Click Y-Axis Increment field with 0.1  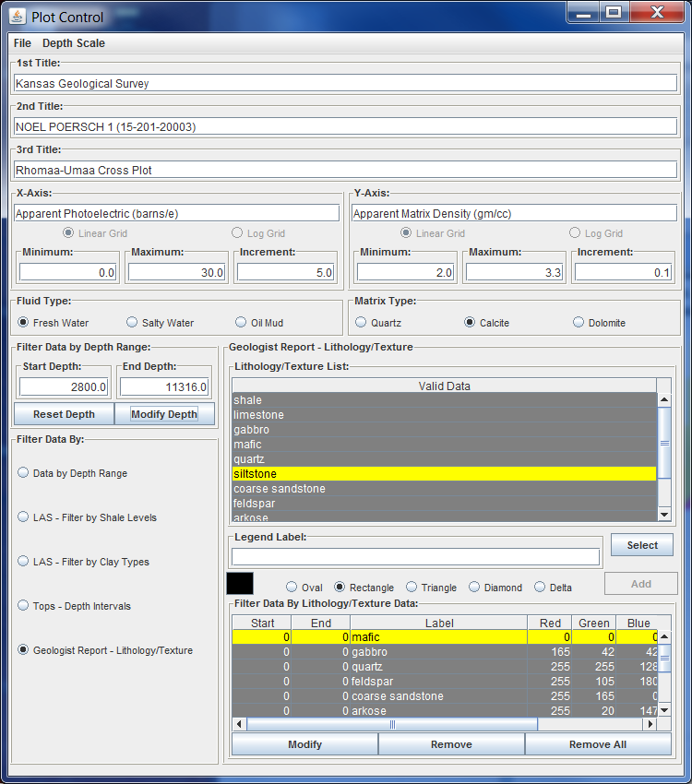point(623,272)
